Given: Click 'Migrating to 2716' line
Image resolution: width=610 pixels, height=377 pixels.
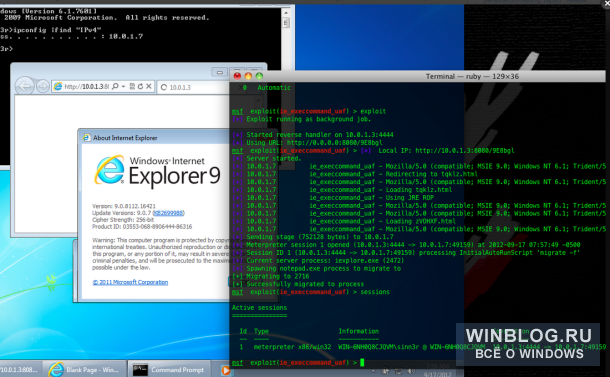Looking at the screenshot, I should [278, 276].
